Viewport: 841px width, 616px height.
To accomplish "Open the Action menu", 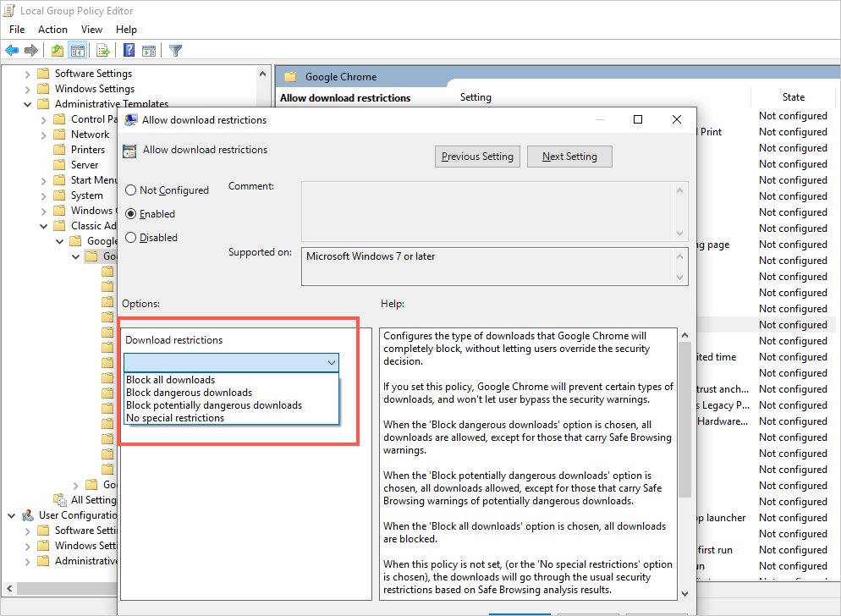I will click(52, 30).
